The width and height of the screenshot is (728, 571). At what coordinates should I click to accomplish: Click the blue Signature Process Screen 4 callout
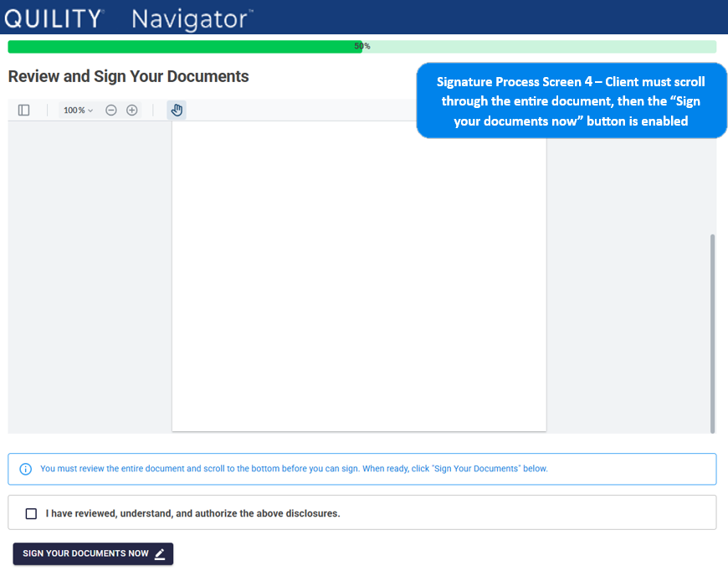[x=571, y=101]
